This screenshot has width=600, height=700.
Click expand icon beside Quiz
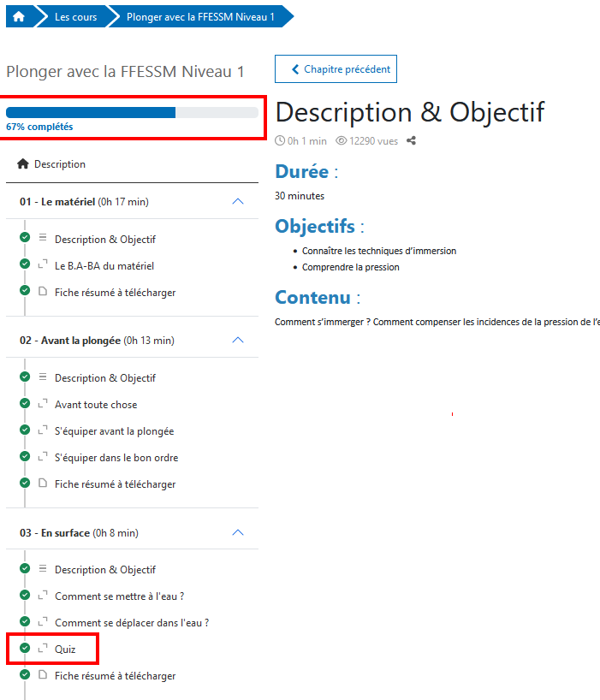(x=43, y=648)
